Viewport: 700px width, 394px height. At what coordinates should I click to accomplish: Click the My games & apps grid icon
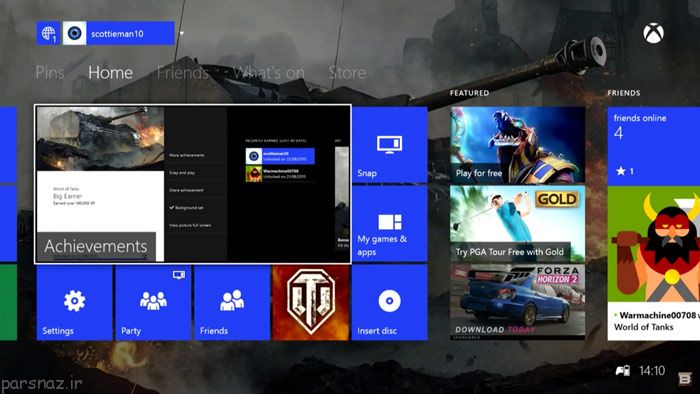[x=390, y=222]
